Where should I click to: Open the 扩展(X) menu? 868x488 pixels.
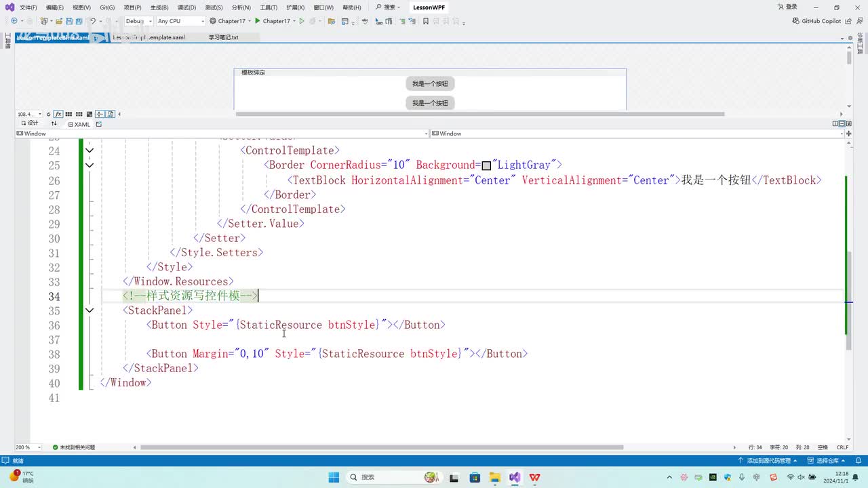coord(296,7)
